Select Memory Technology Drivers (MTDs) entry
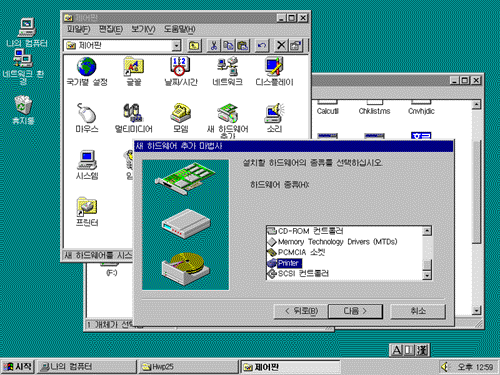 tap(333, 242)
